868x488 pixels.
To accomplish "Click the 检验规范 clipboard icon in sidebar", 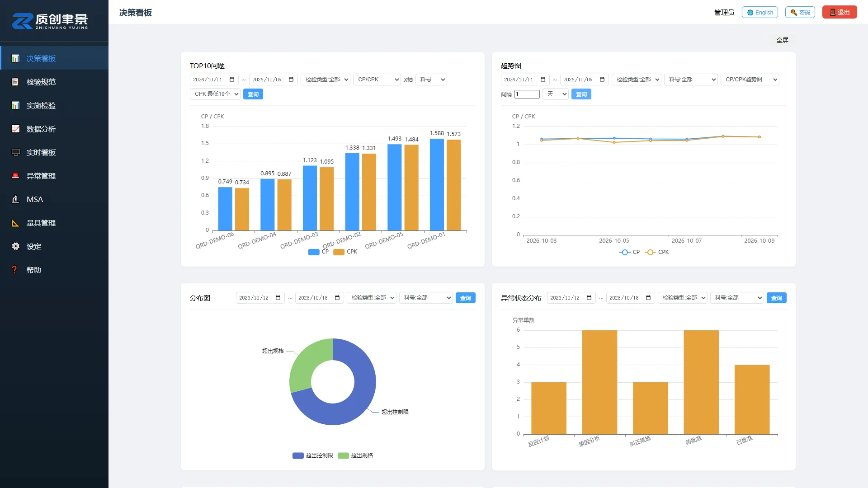I will pyautogui.click(x=15, y=82).
